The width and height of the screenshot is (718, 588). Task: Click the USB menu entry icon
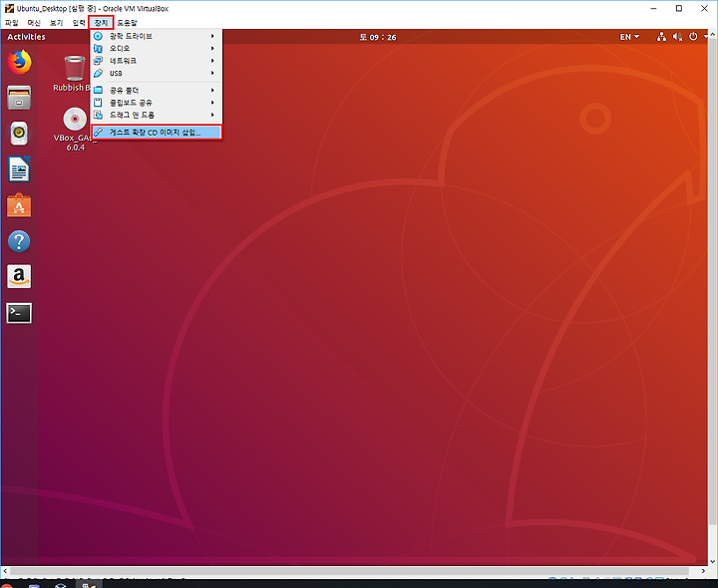[x=98, y=73]
